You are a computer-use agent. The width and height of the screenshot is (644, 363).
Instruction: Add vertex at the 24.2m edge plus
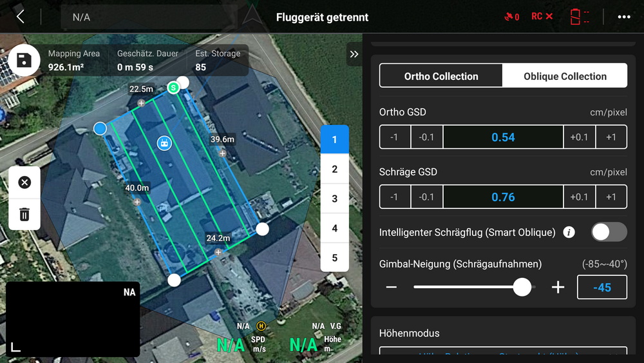tap(218, 252)
